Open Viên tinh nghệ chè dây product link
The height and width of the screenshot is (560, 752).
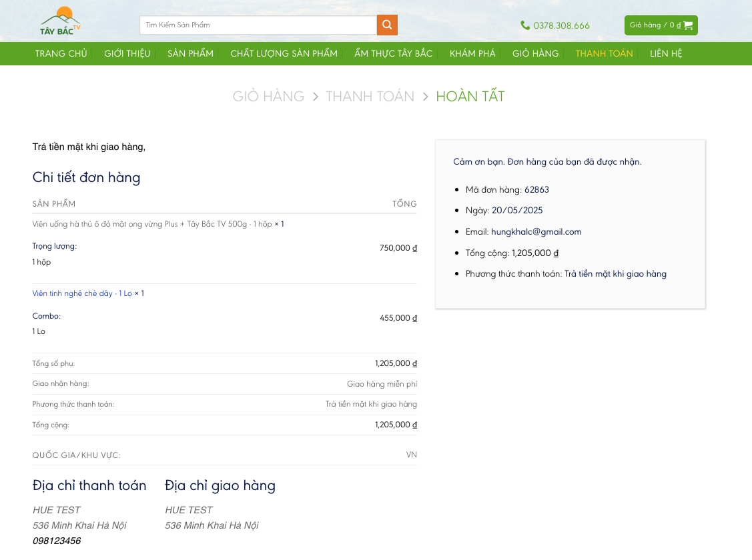pyautogui.click(x=82, y=293)
